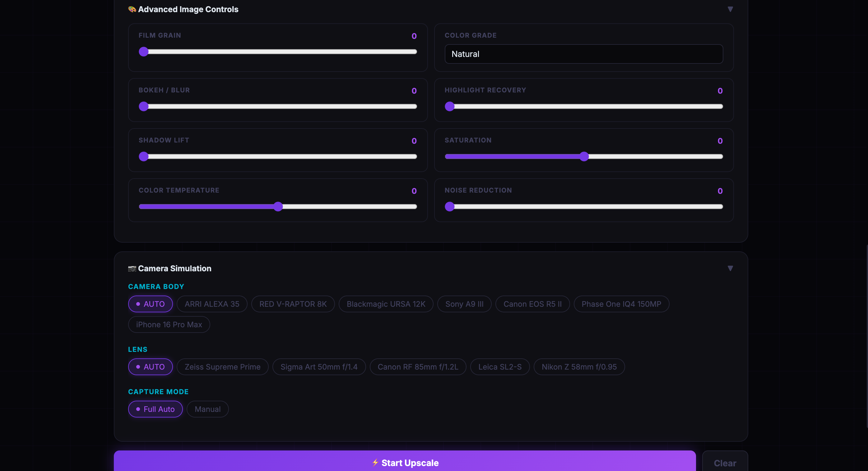Click the Film Grain value 0
The height and width of the screenshot is (471, 868).
click(x=414, y=36)
